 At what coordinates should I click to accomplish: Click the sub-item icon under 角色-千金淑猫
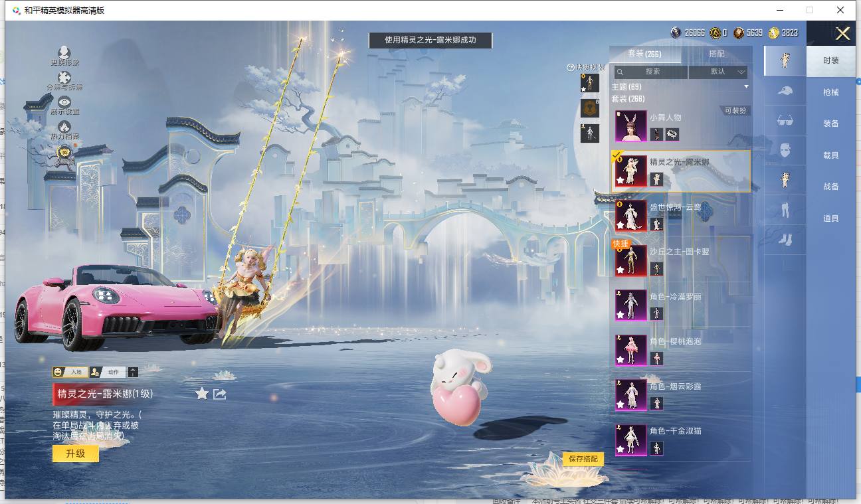click(656, 448)
